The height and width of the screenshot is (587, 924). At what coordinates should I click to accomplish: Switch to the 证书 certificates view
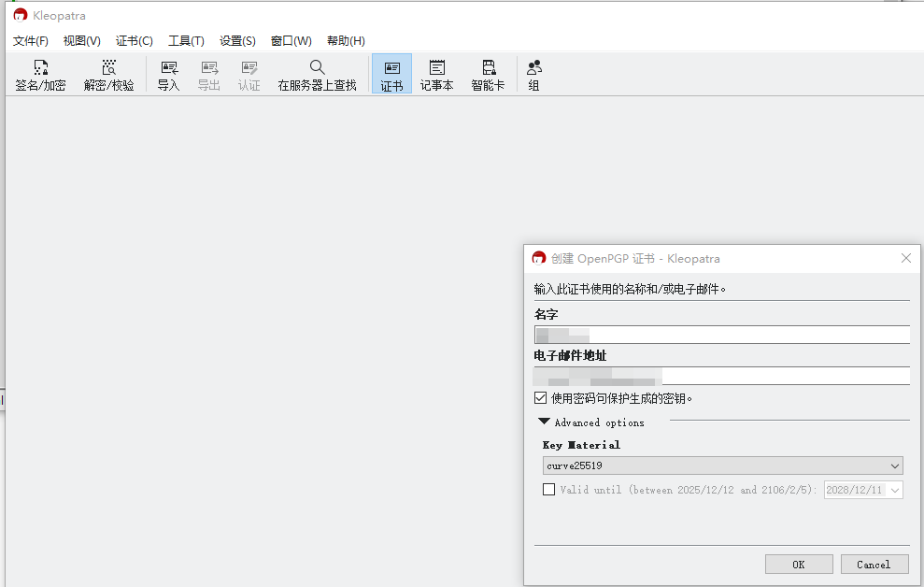[x=391, y=74]
